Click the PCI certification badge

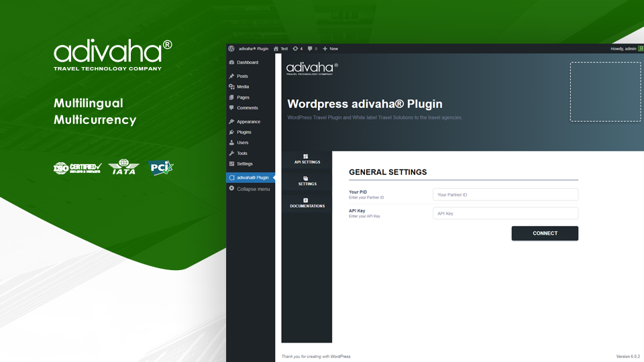coord(160,168)
